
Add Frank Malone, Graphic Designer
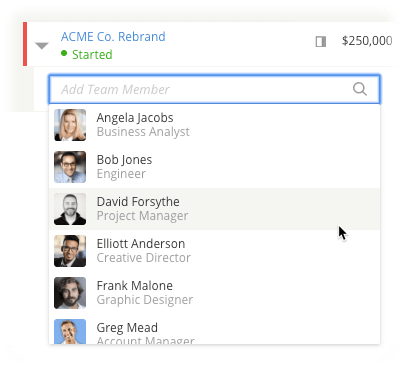(x=214, y=293)
